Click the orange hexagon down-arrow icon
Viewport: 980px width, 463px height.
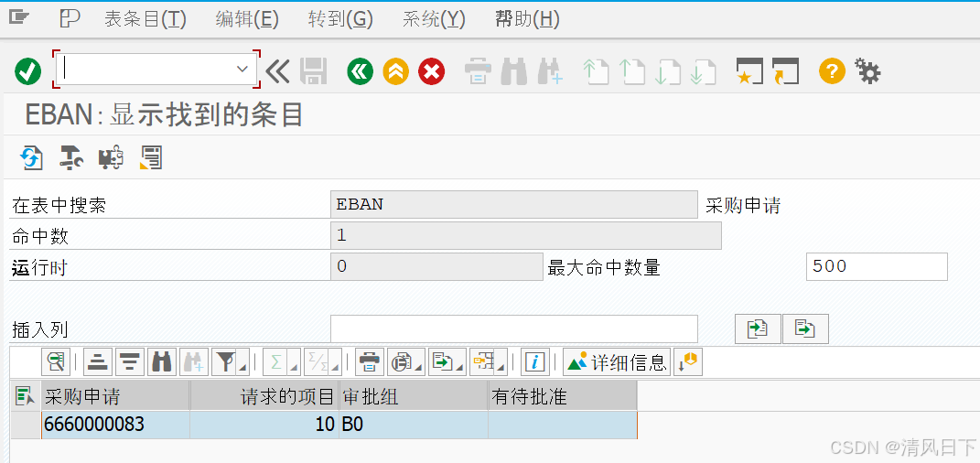tap(687, 361)
